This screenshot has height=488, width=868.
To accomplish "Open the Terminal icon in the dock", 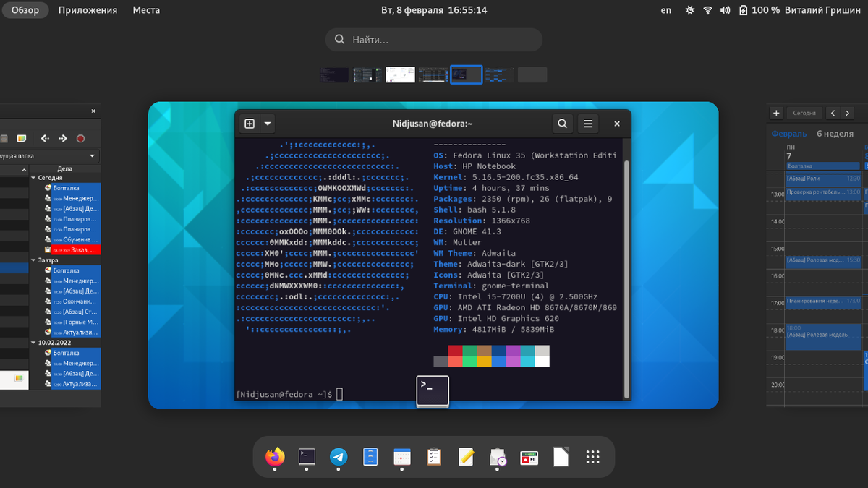I will click(307, 456).
